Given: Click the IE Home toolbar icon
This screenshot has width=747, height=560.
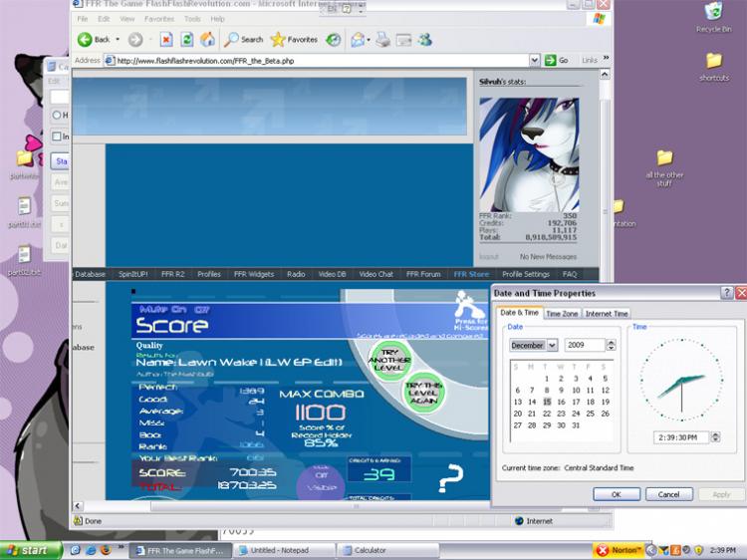Looking at the screenshot, I should pos(207,40).
